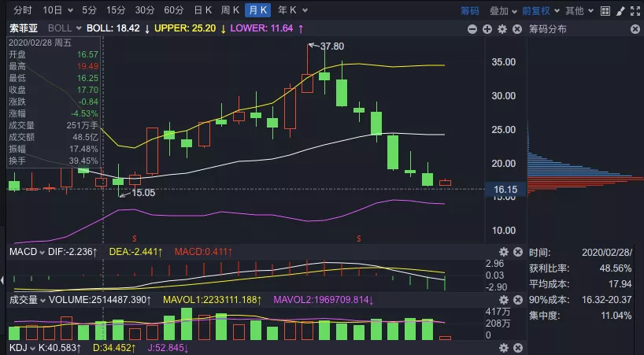644x355 pixels.
Task: Switch to the 日K daily tab
Action: (203, 10)
